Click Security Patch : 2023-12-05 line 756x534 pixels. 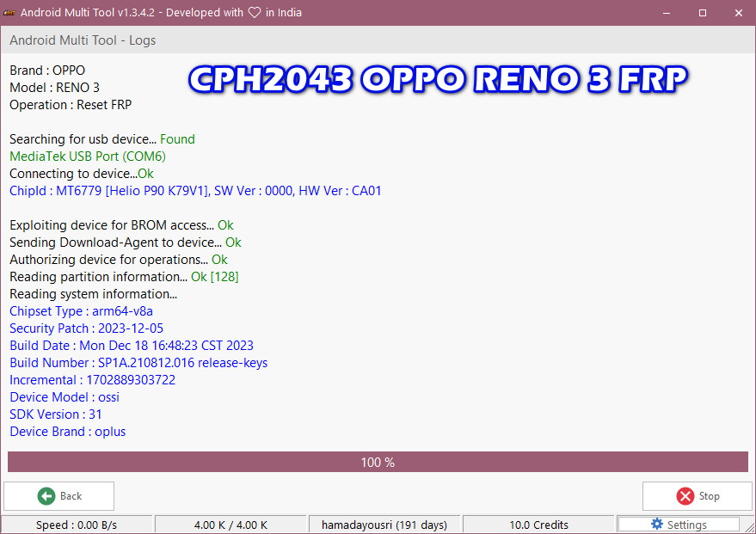coord(86,328)
